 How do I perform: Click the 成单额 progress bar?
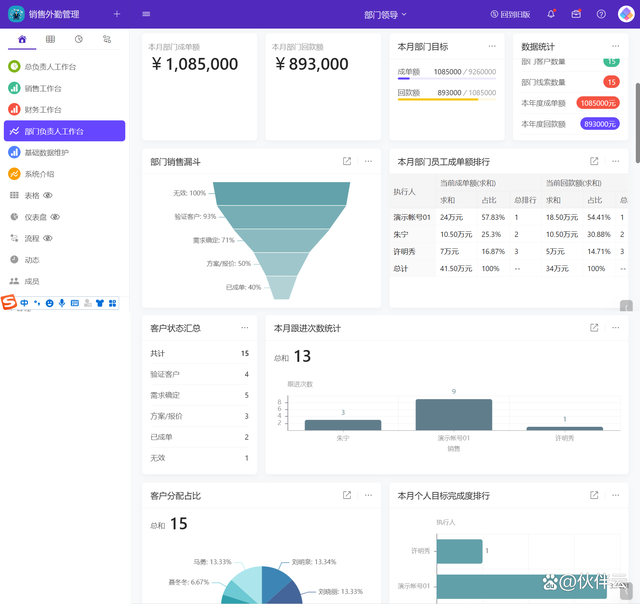tap(447, 78)
